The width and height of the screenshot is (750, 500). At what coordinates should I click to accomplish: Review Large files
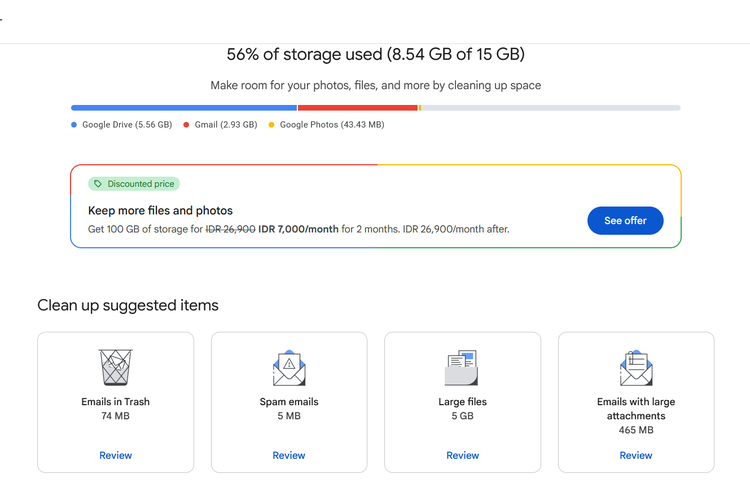462,455
